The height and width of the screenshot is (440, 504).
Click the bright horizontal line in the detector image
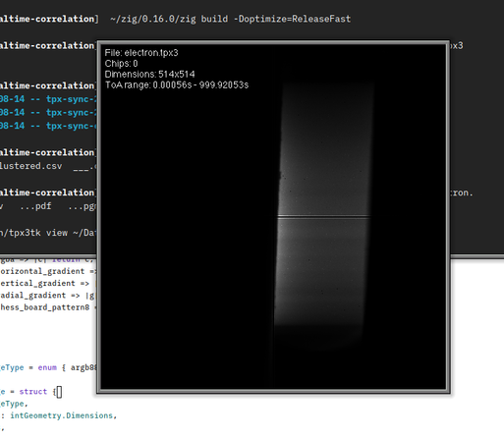(x=323, y=216)
